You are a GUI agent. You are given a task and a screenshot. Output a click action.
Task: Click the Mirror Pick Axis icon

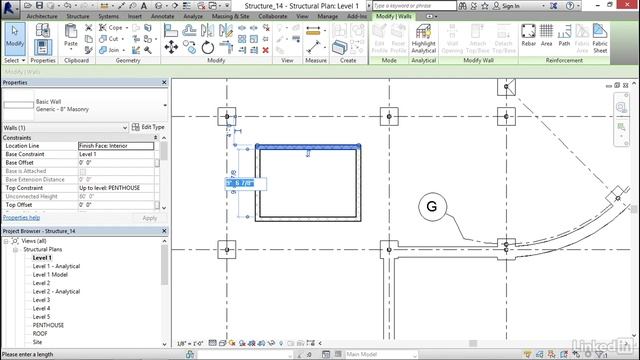click(x=207, y=30)
